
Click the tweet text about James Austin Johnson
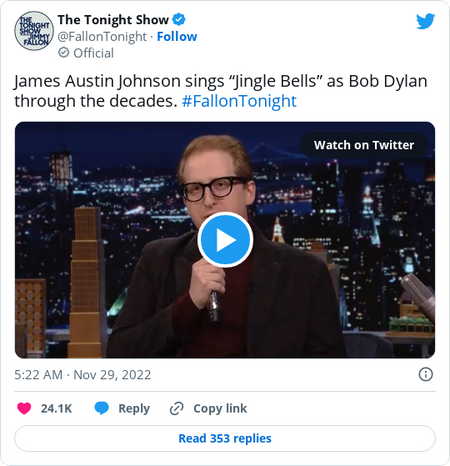coord(221,91)
